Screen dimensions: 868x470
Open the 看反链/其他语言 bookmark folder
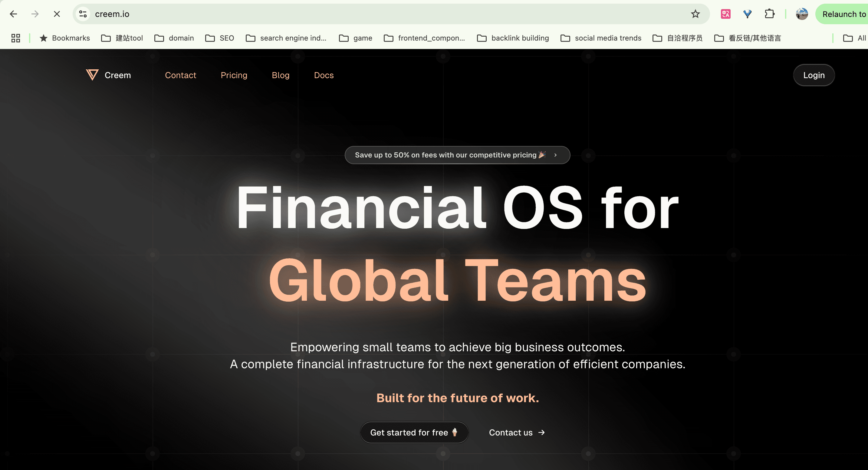click(748, 38)
